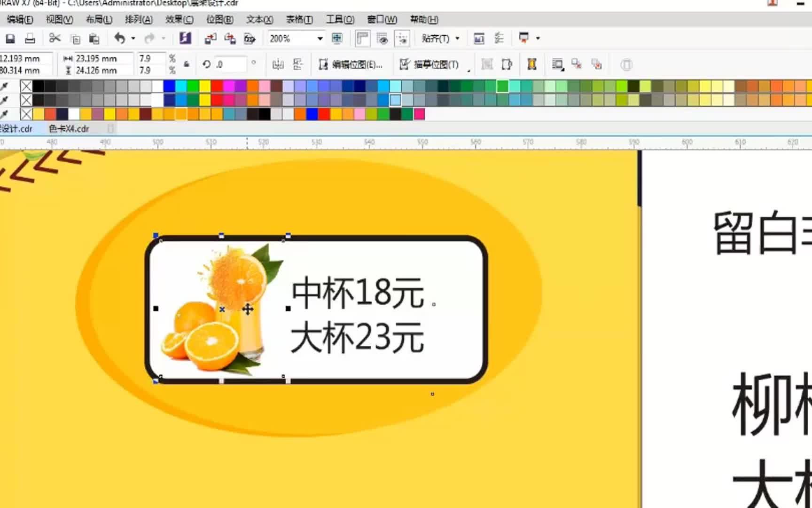The height and width of the screenshot is (508, 812).
Task: Click the Copy icon
Action: coord(75,39)
